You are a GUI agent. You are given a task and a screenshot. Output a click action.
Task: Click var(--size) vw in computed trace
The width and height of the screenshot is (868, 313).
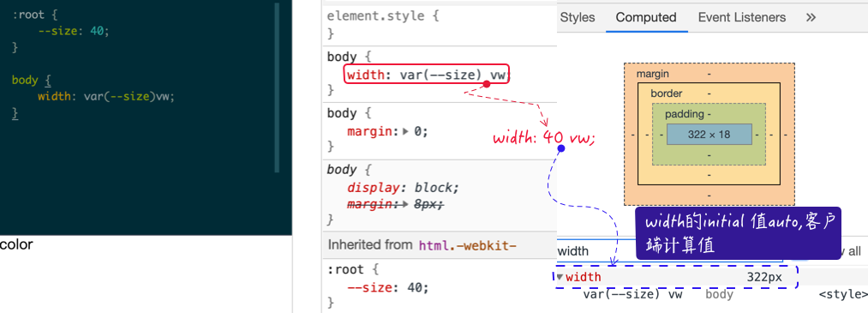tap(632, 294)
